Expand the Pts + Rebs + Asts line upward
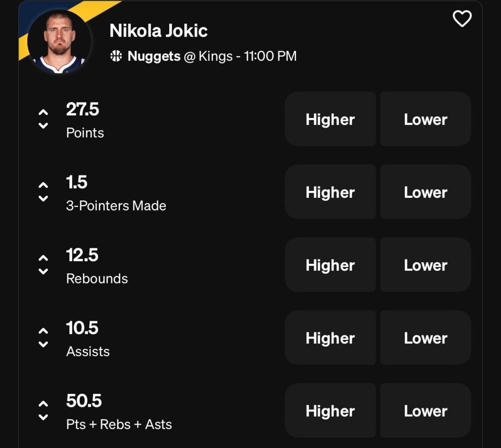 [x=43, y=403]
